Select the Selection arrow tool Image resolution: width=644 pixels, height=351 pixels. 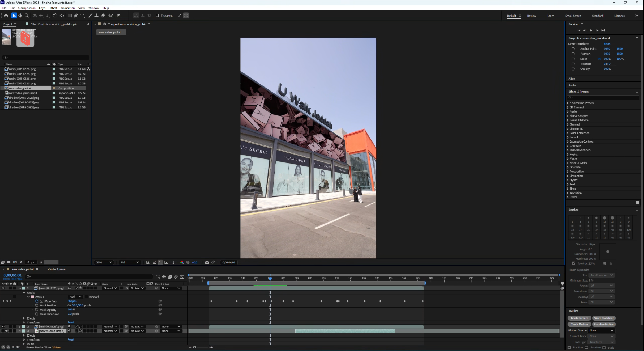[14, 16]
